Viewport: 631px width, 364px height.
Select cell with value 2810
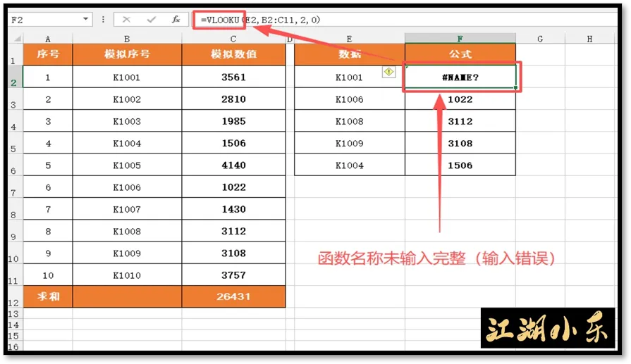tap(233, 99)
